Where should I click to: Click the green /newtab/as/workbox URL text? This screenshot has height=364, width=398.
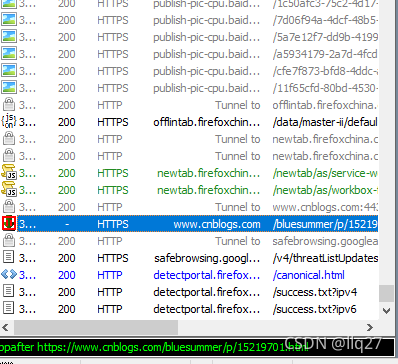click(325, 190)
